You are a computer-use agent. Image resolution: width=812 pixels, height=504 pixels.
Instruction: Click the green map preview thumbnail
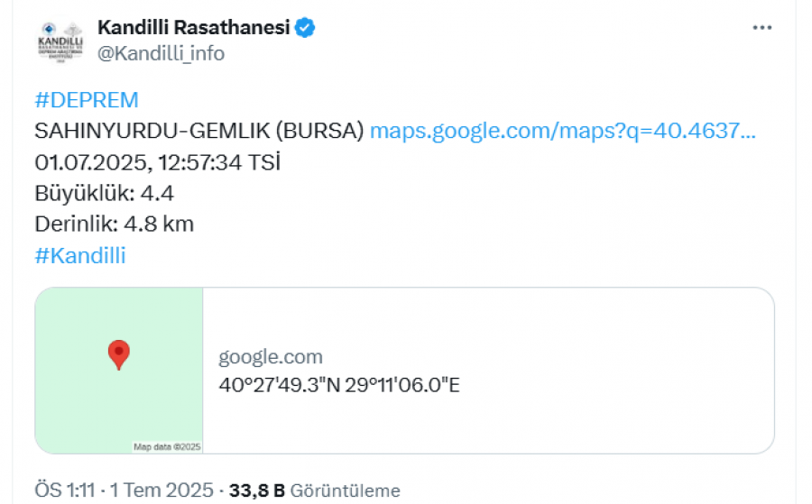coord(118,371)
